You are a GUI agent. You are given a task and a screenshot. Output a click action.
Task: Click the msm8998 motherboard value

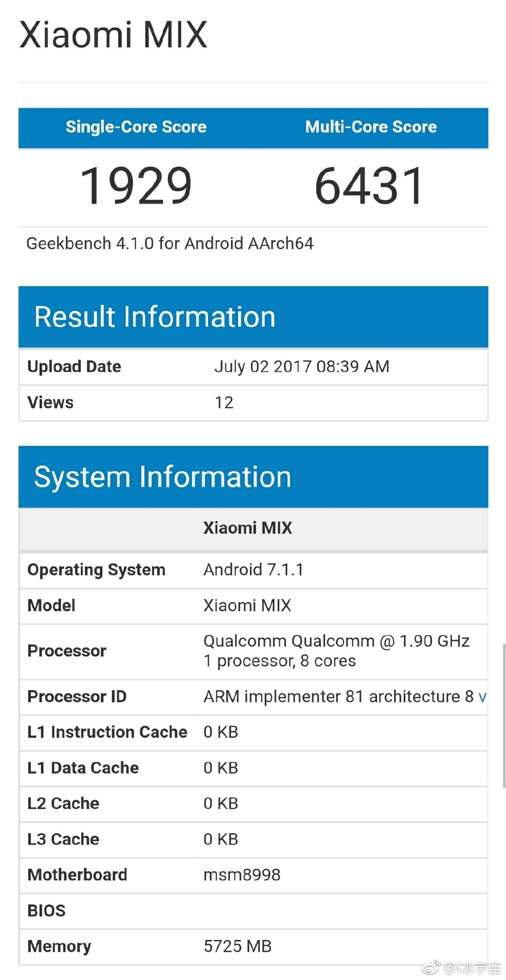[x=242, y=875]
